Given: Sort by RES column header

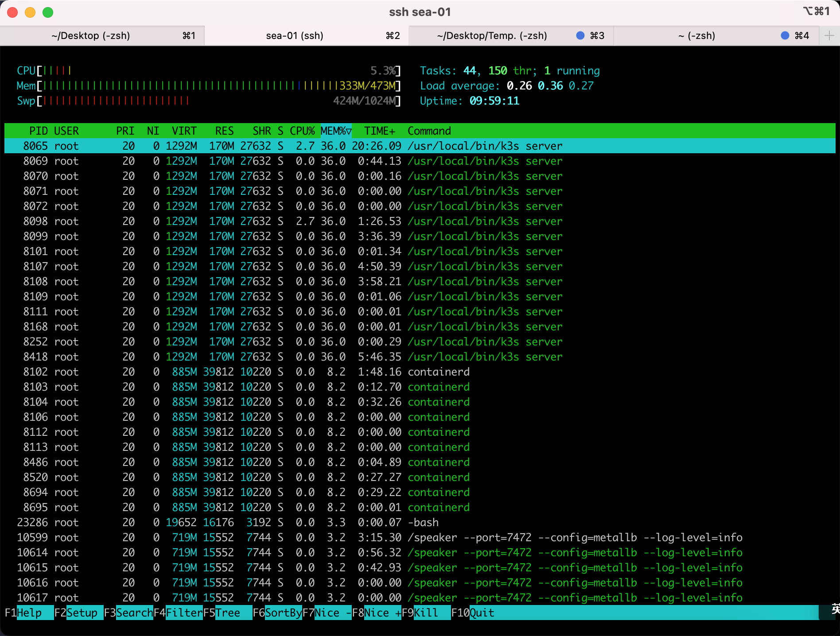Looking at the screenshot, I should click(224, 131).
